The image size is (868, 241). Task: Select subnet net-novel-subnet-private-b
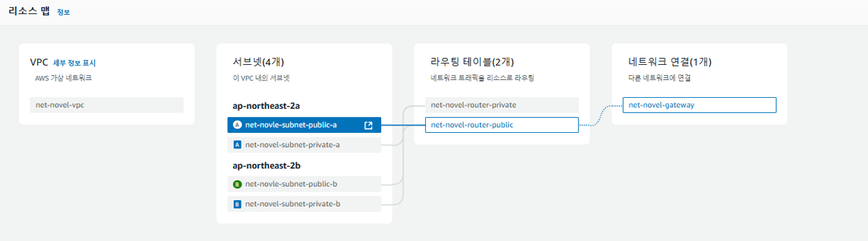tap(304, 204)
